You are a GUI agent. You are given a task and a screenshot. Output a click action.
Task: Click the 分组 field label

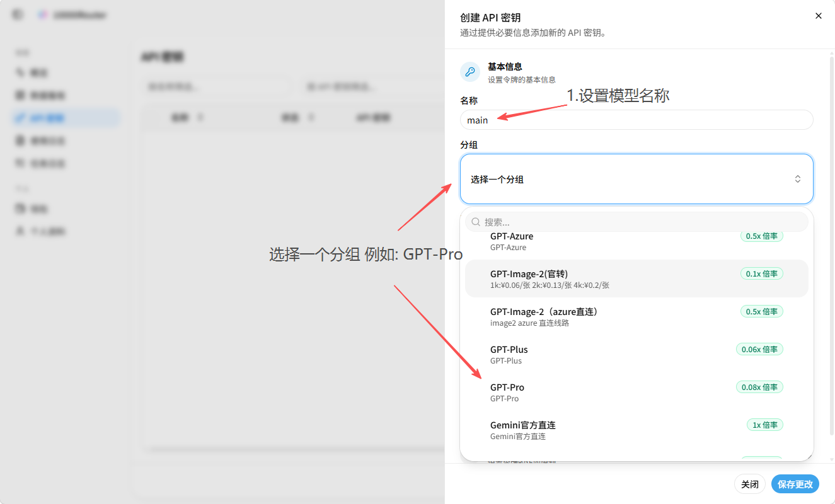[x=469, y=145]
